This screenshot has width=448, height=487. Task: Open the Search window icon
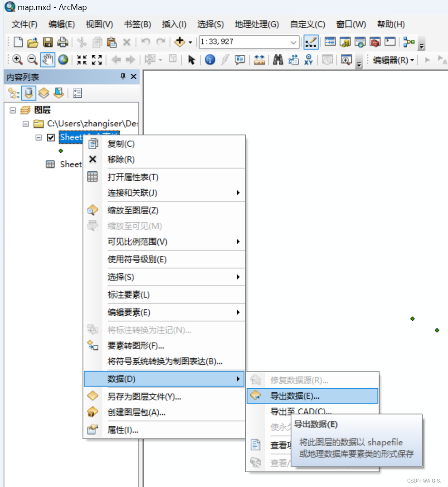coord(360,42)
